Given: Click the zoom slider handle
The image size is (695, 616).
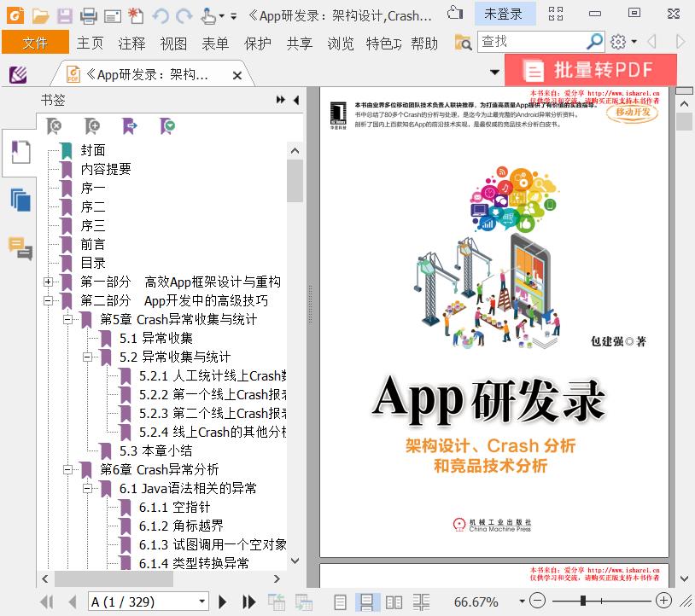Looking at the screenshot, I should pyautogui.click(x=583, y=601).
